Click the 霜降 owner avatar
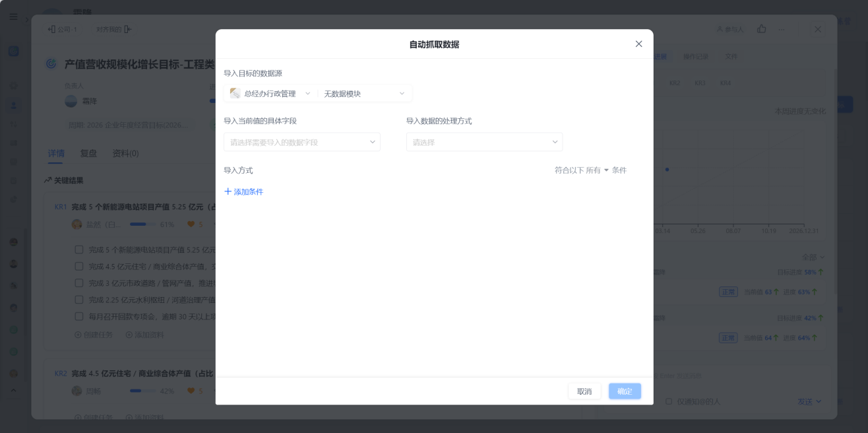 71,101
